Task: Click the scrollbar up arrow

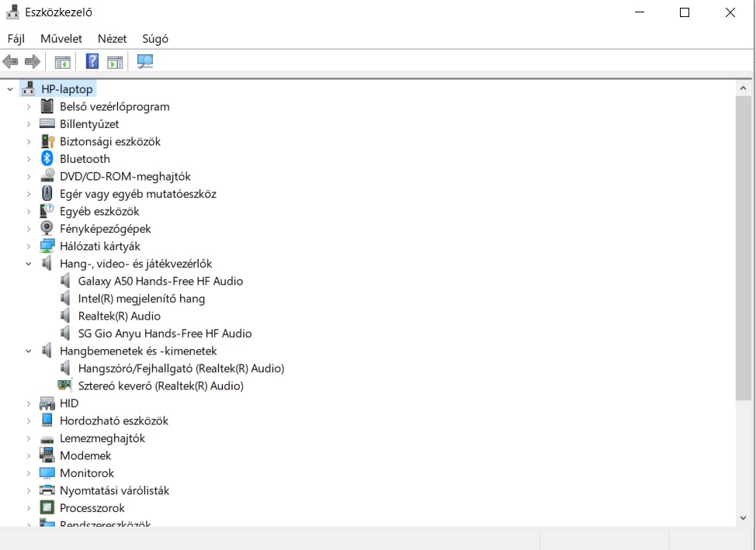Action: pos(743,88)
